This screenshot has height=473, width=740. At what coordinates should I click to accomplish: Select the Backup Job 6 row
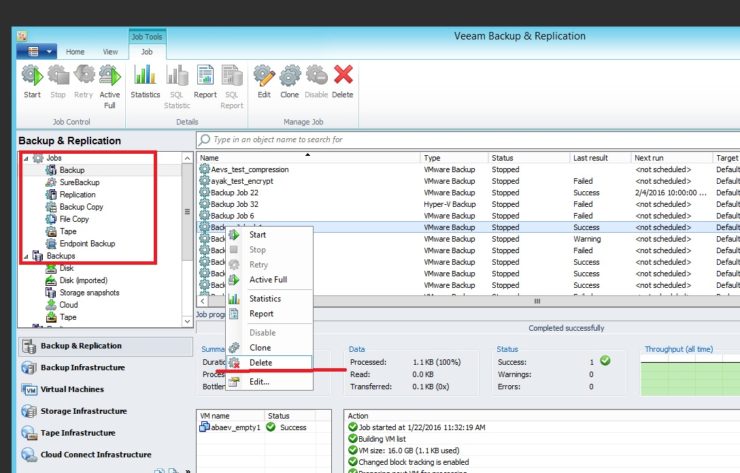point(469,216)
